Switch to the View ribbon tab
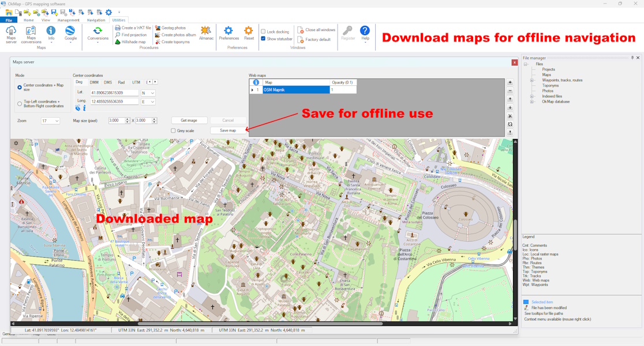Screen dimensions: 644x346 (46, 20)
